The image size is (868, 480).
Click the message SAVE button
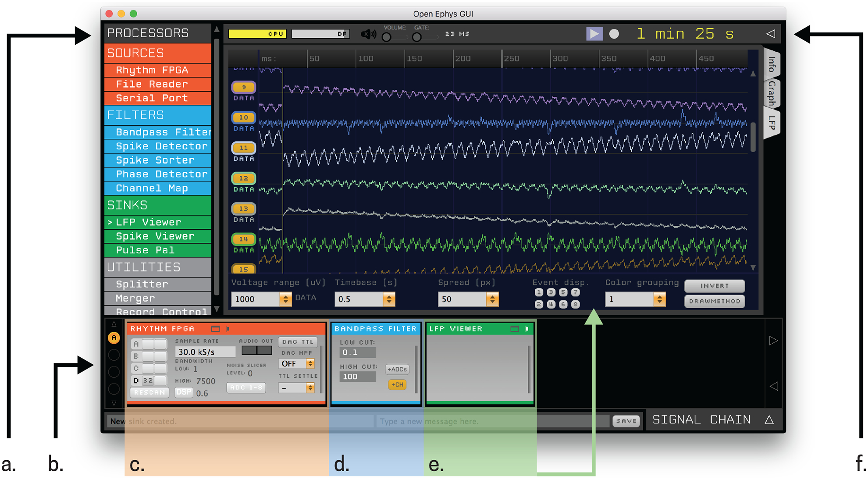pyautogui.click(x=626, y=421)
